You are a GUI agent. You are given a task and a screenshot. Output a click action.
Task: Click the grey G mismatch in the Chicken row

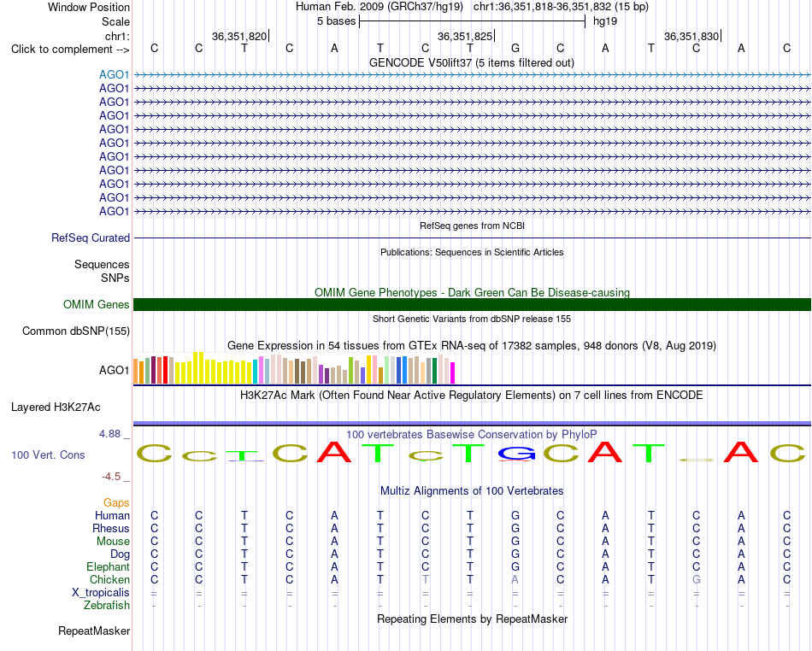697,580
